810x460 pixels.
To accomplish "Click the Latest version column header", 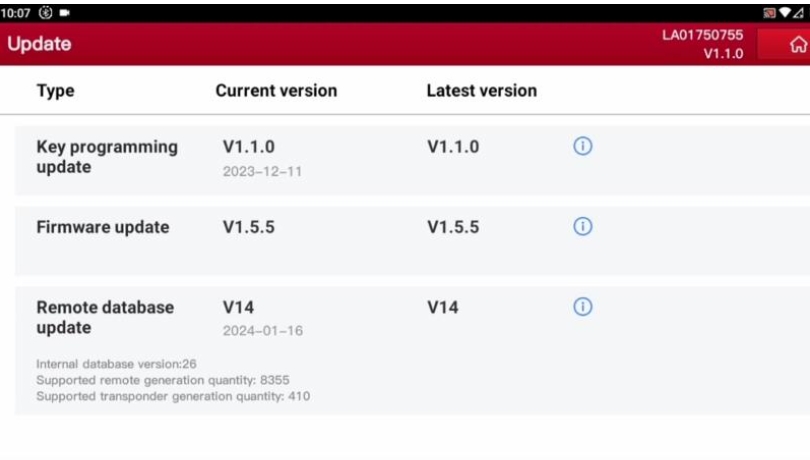I will coord(481,90).
